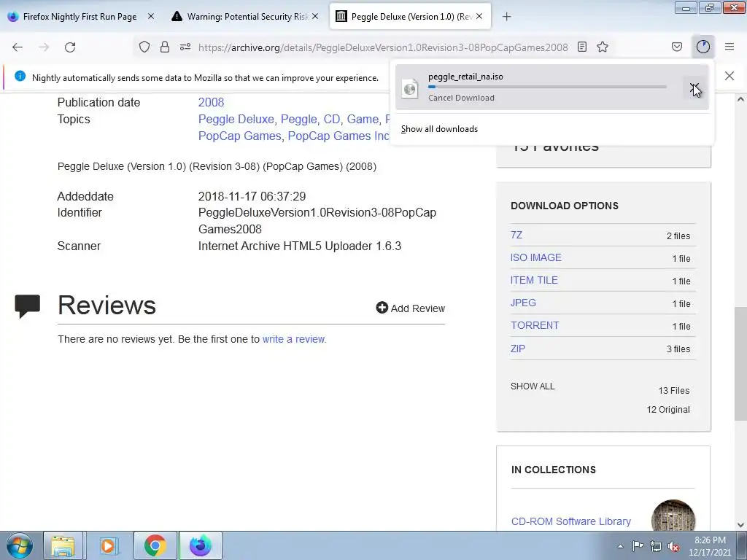Click the download progress bar
747x560 pixels.
[x=547, y=87]
